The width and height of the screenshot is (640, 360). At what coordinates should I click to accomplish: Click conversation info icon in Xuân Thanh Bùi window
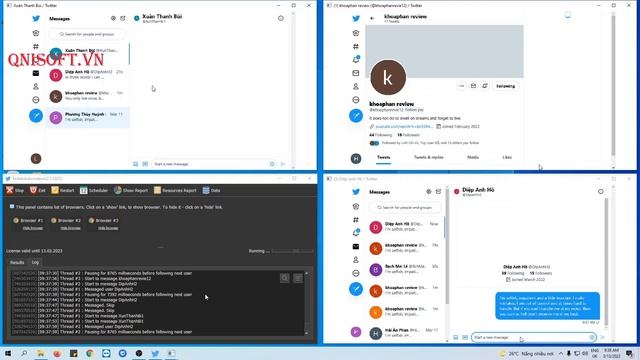point(281,18)
